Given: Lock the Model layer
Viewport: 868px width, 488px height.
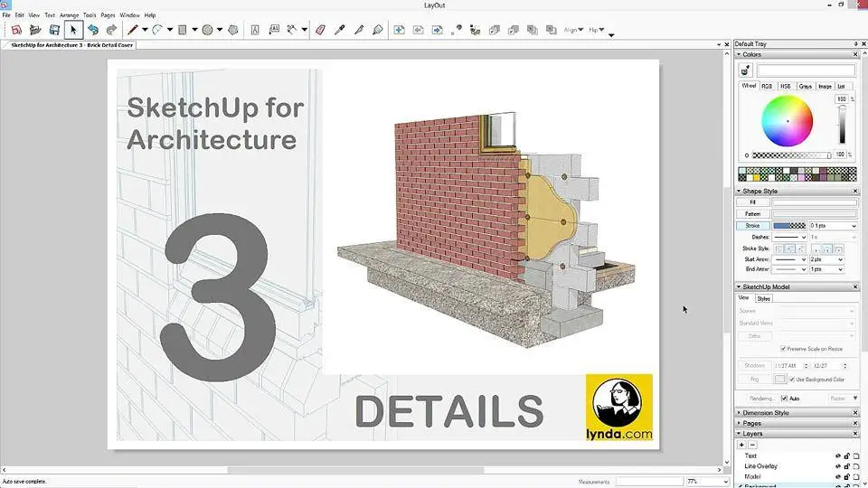Looking at the screenshot, I should point(847,476).
